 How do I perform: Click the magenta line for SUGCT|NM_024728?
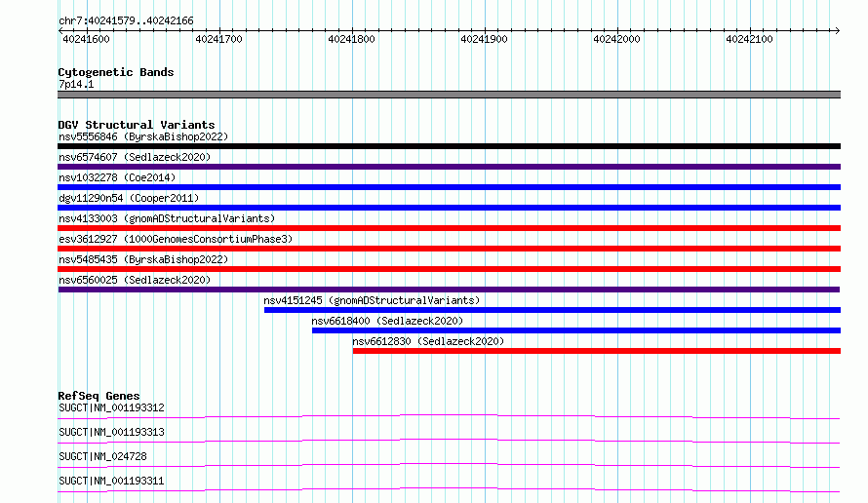pyautogui.click(x=449, y=465)
